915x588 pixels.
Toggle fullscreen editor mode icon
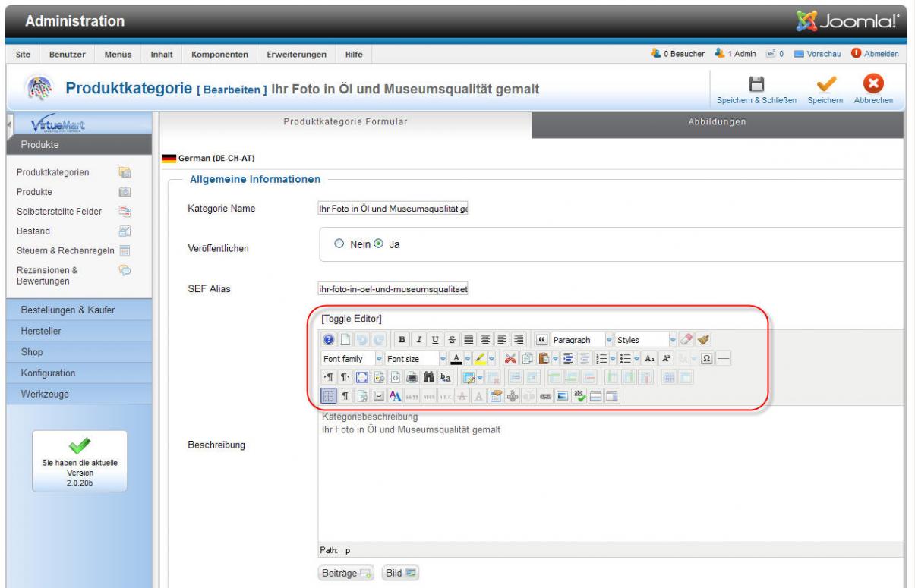(362, 377)
